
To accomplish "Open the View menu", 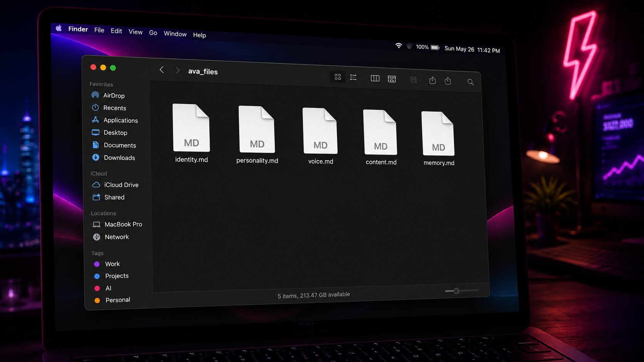I will tap(136, 32).
